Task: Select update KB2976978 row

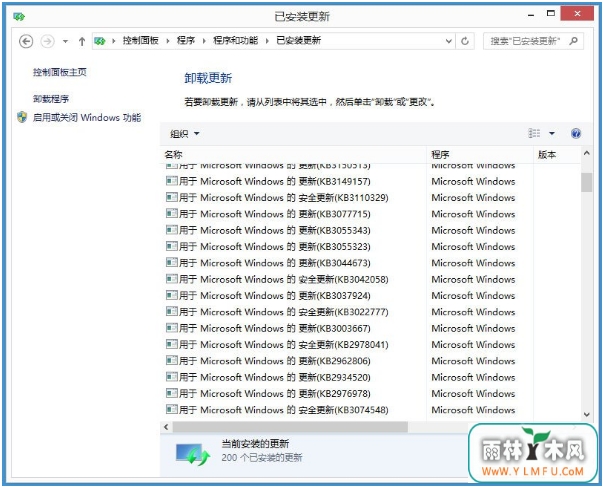Action: 370,394
